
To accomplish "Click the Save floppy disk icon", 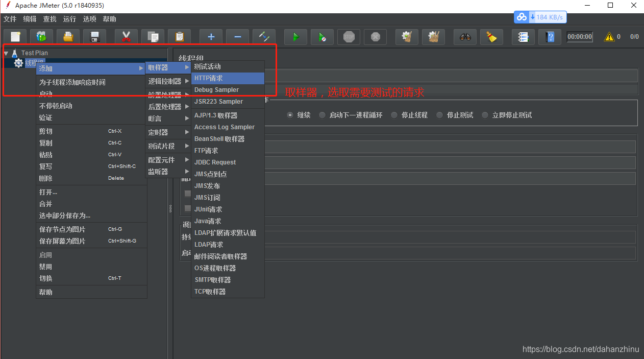I will click(x=94, y=37).
